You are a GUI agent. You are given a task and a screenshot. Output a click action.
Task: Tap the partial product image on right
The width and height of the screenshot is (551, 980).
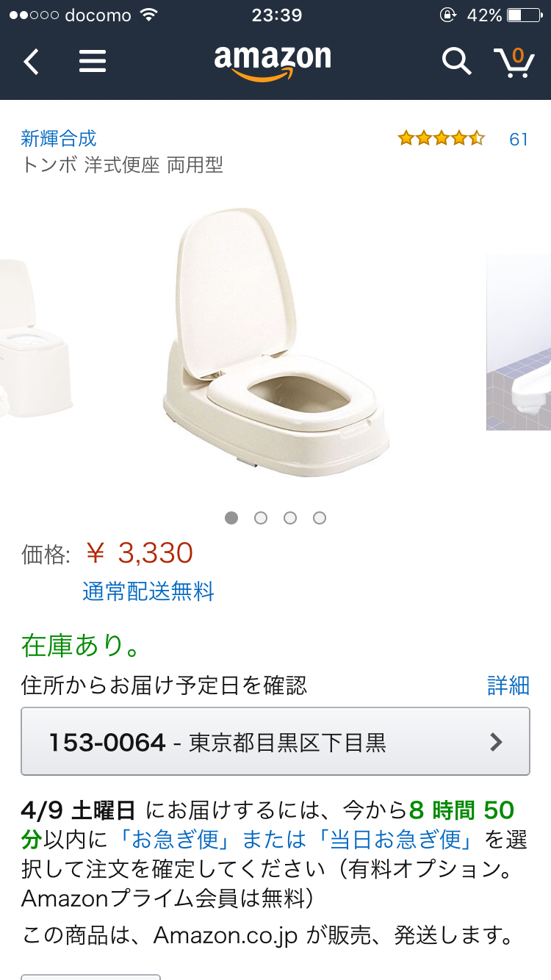[x=519, y=342]
